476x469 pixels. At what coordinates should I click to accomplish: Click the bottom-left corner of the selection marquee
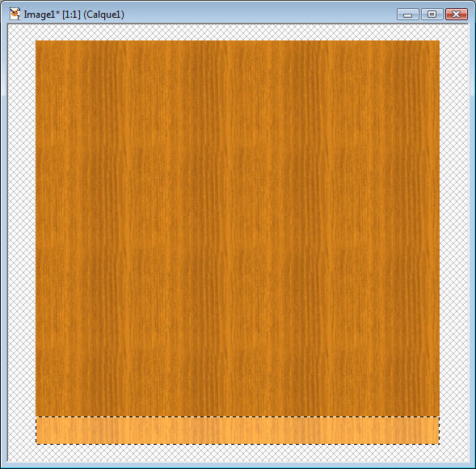coord(36,444)
